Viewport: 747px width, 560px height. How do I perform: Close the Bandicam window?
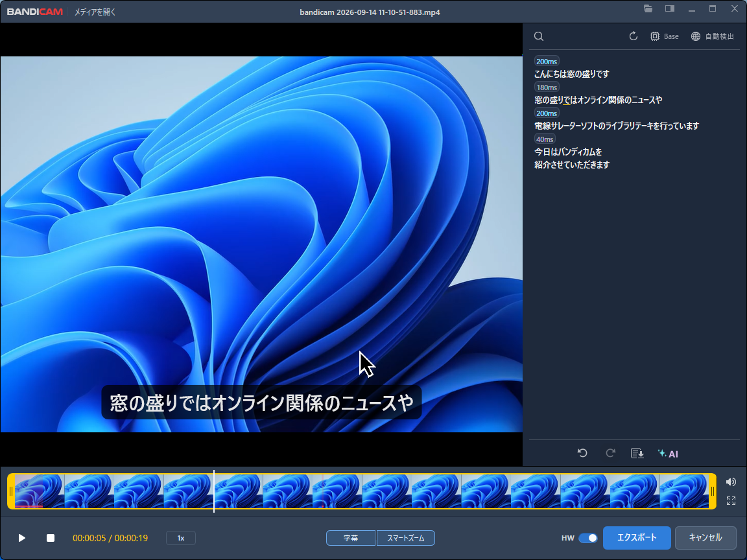click(735, 8)
